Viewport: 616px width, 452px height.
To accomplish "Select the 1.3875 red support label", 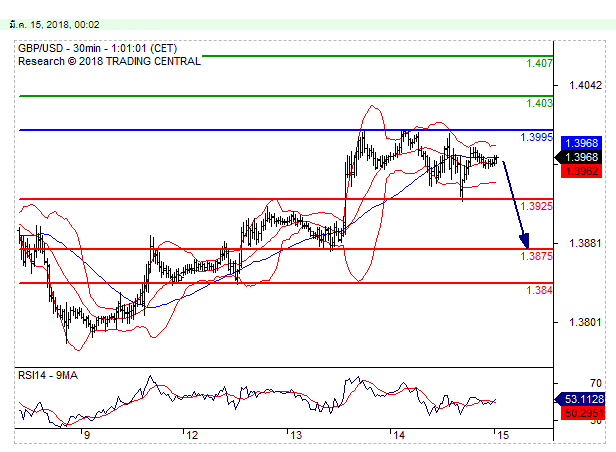I will point(537,256).
